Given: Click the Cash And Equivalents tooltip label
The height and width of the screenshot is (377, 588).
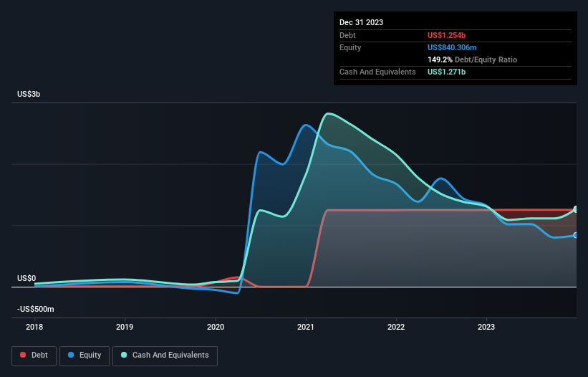Looking at the screenshot, I should point(377,72).
